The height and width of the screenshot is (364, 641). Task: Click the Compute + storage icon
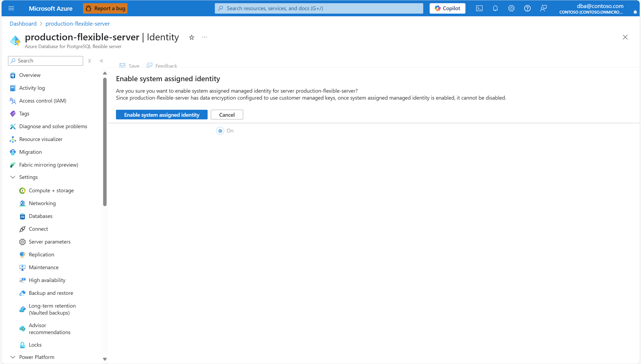pos(22,191)
